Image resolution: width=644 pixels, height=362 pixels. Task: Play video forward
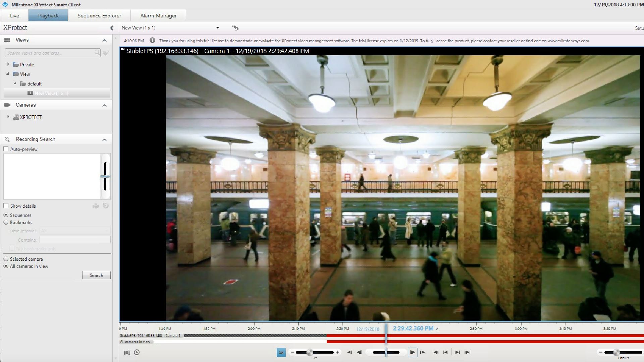[x=412, y=352]
